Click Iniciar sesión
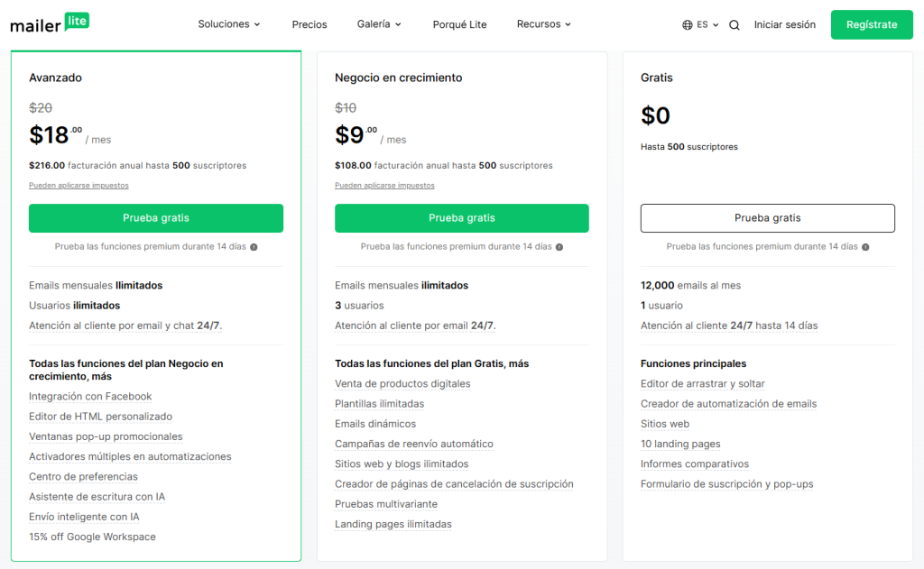 coord(784,24)
